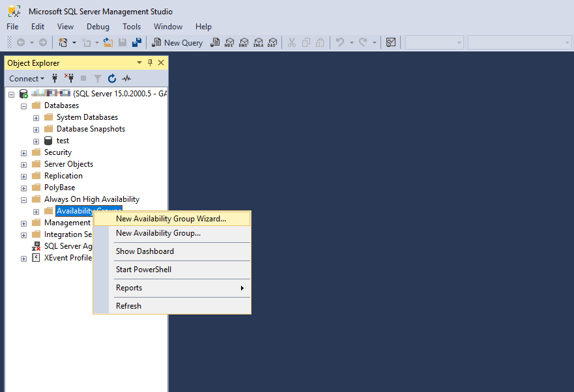Screen dimensions: 574x392
Task: Click the Disconnect icon in Object Explorer
Action: tap(70, 78)
